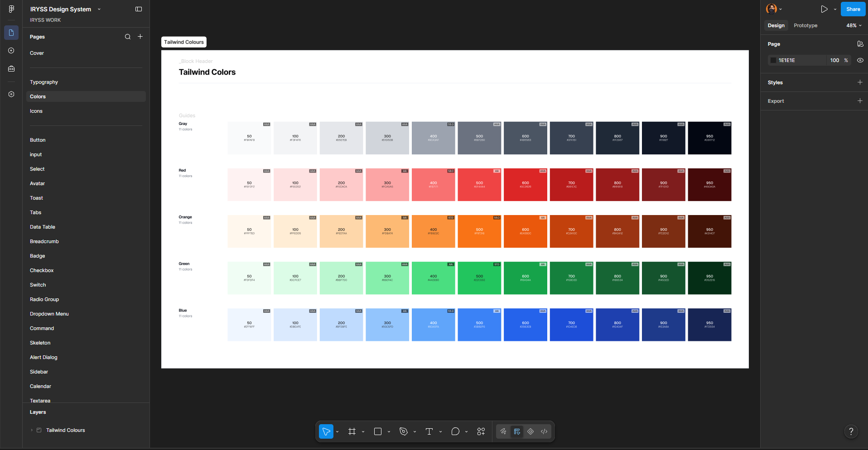The width and height of the screenshot is (868, 450).
Task: Open Frame tool options dropdown arrow
Action: 363,432
